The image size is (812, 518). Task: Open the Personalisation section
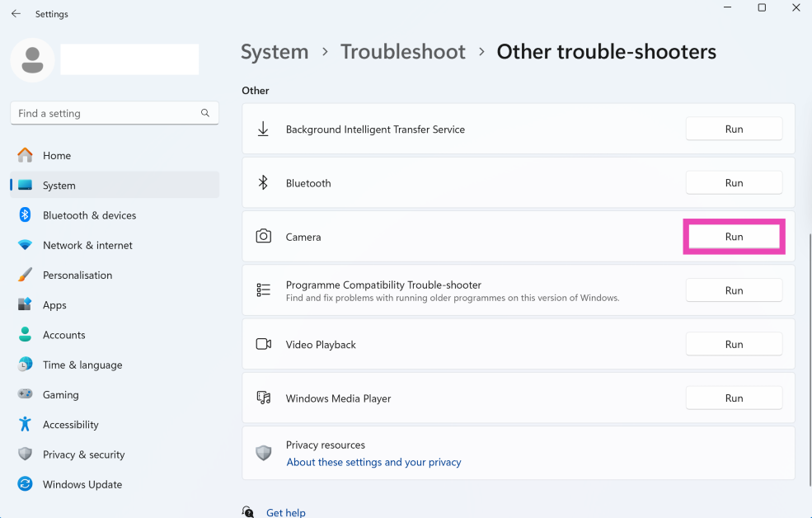tap(77, 275)
